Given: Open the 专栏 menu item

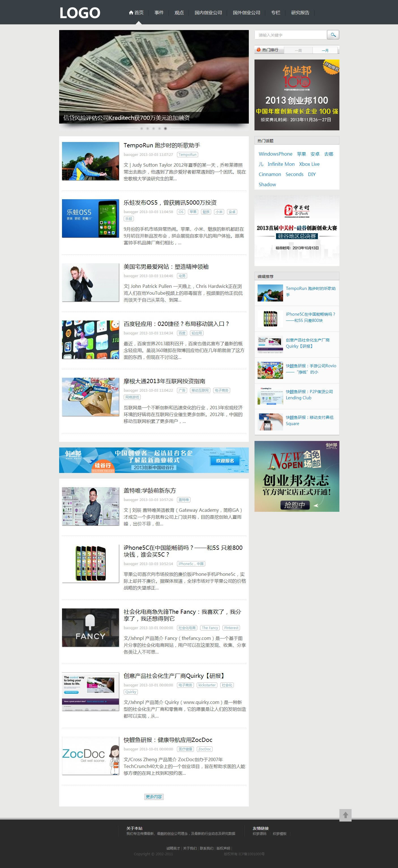Looking at the screenshot, I should [x=276, y=12].
